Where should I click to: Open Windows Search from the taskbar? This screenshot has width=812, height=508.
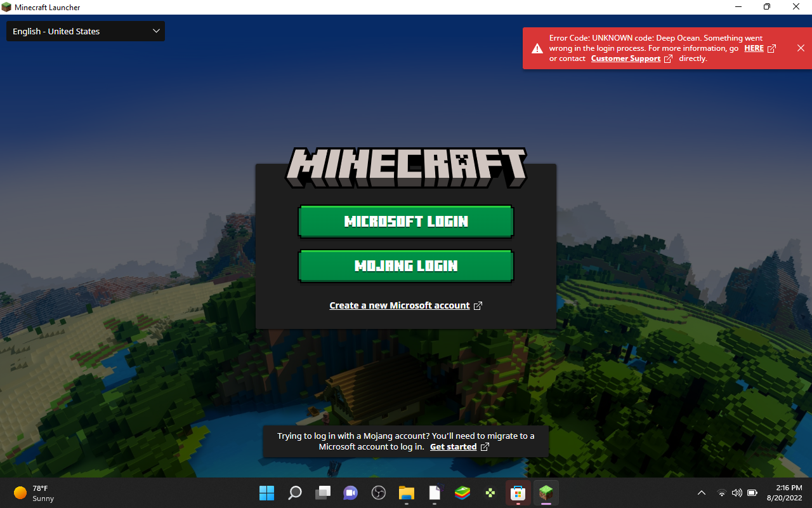295,493
